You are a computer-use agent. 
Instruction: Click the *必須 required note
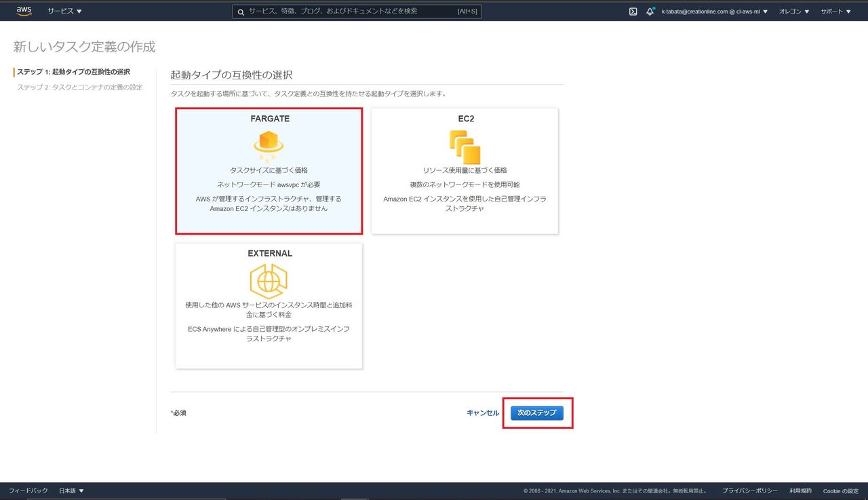[x=178, y=412]
